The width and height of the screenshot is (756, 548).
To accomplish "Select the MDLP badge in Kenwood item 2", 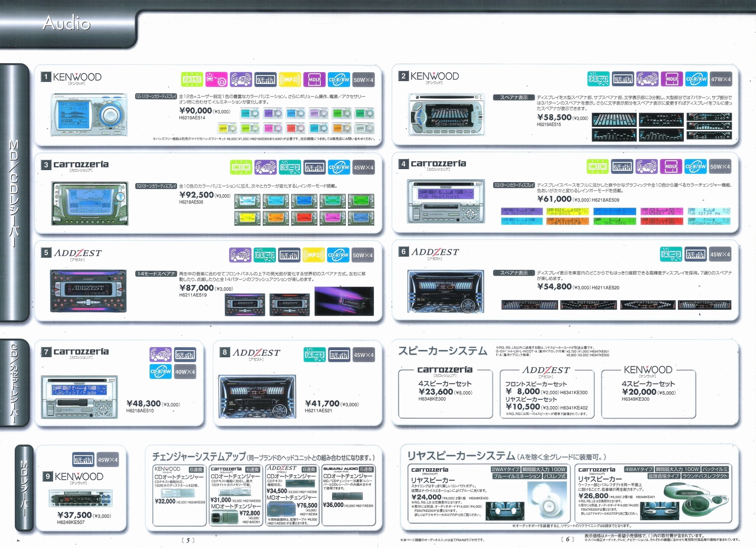I will click(672, 79).
